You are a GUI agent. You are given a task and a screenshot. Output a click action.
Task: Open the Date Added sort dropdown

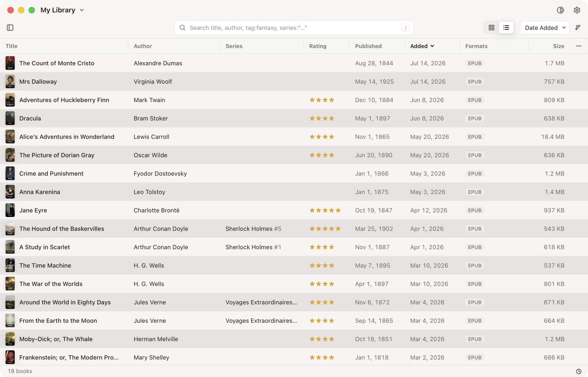[545, 28]
